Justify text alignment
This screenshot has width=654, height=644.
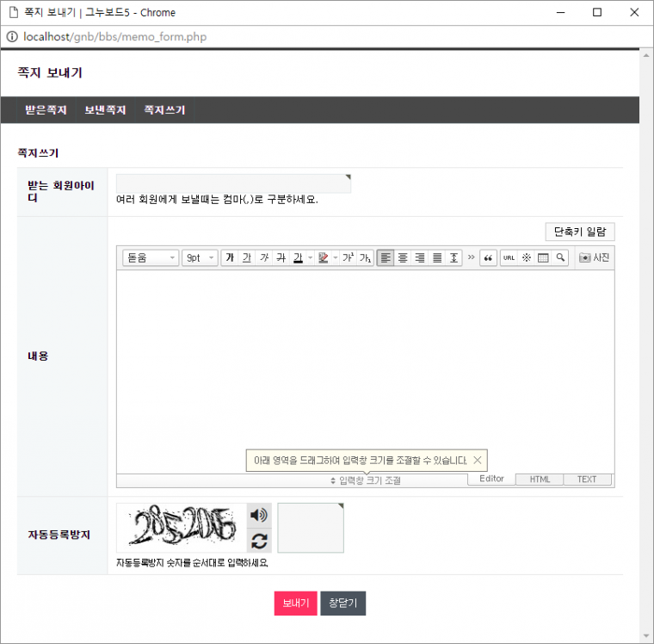(x=436, y=257)
